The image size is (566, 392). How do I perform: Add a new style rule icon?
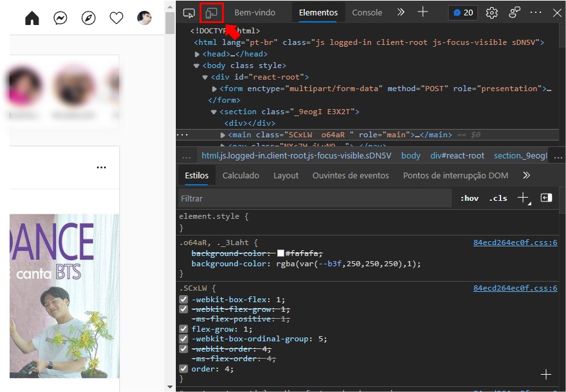pos(524,198)
